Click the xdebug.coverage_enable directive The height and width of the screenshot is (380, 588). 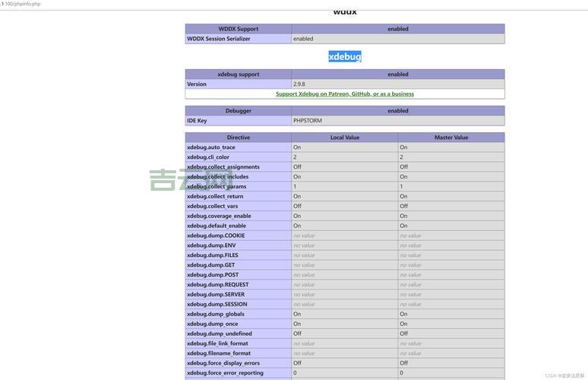tap(219, 216)
